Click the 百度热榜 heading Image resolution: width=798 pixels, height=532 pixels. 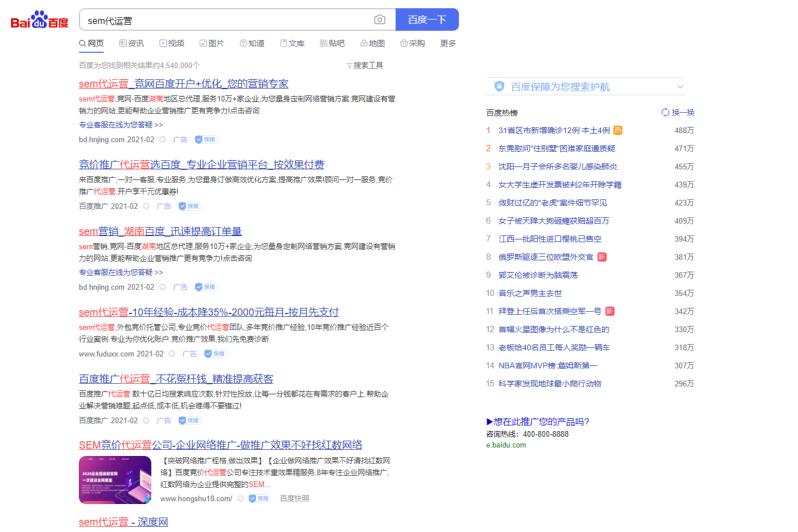[502, 113]
